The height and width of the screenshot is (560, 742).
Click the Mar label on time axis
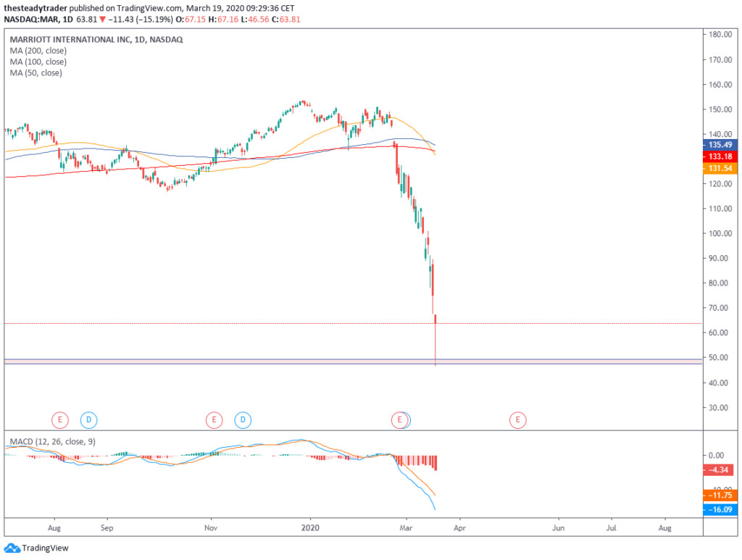click(x=406, y=528)
